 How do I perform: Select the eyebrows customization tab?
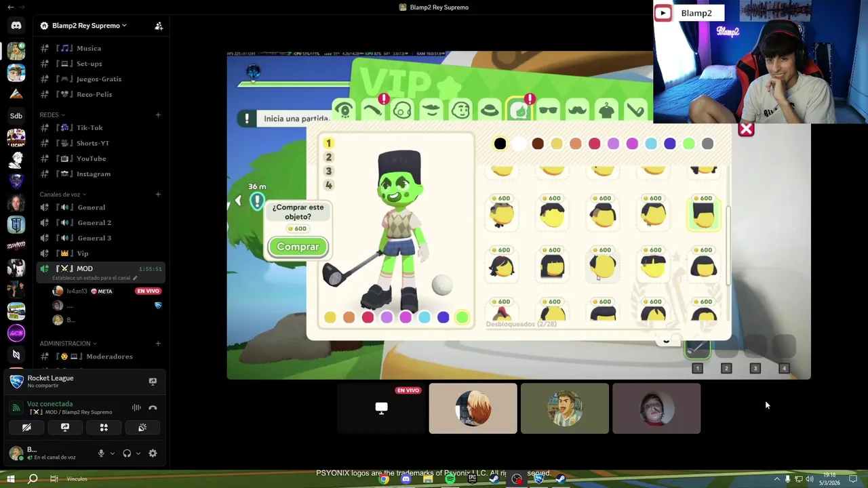[372, 110]
